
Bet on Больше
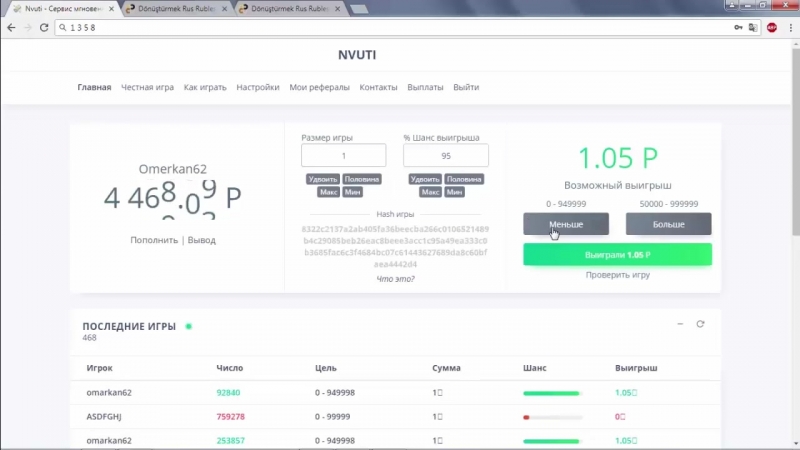[x=668, y=224]
